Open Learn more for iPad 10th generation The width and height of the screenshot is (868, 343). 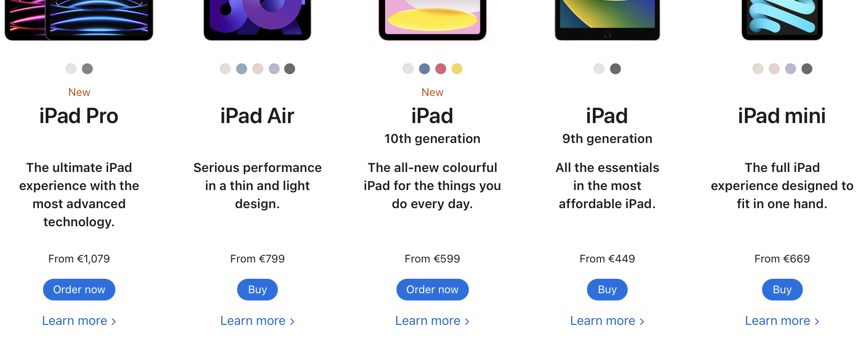[x=432, y=321]
